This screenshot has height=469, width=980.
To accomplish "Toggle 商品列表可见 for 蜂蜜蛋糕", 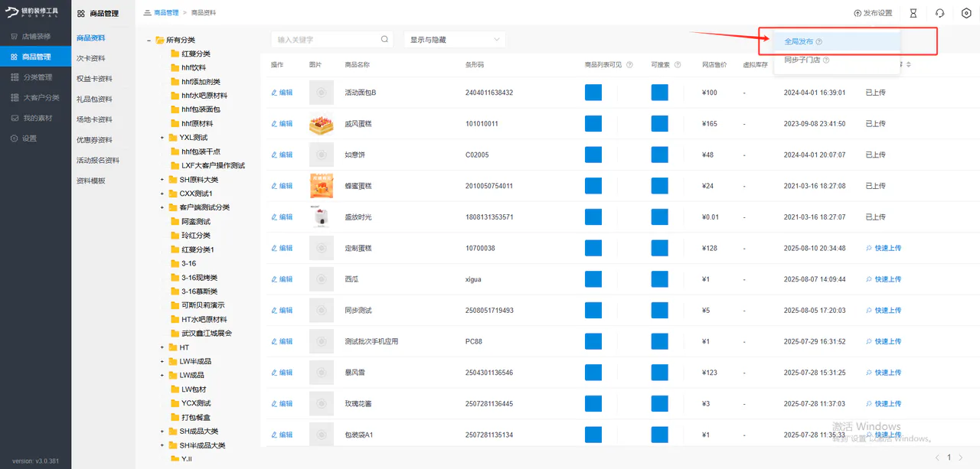I will pyautogui.click(x=593, y=186).
